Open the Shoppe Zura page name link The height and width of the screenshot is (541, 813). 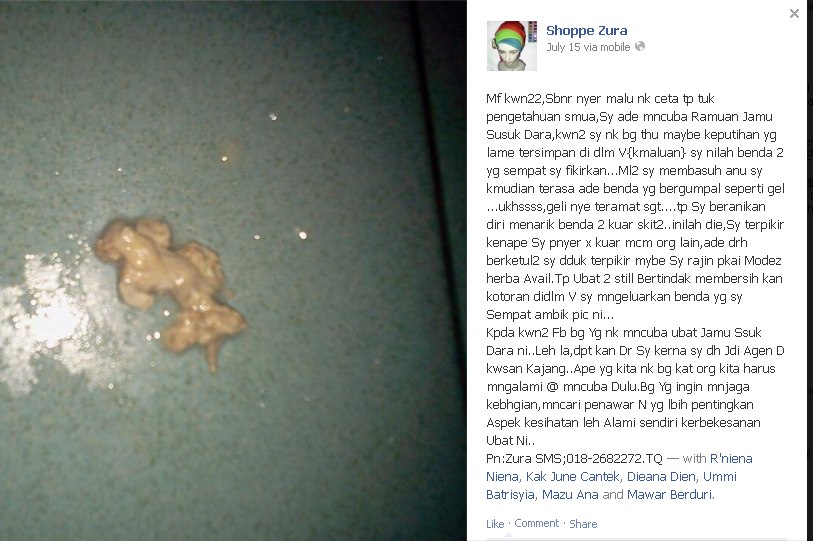(586, 31)
